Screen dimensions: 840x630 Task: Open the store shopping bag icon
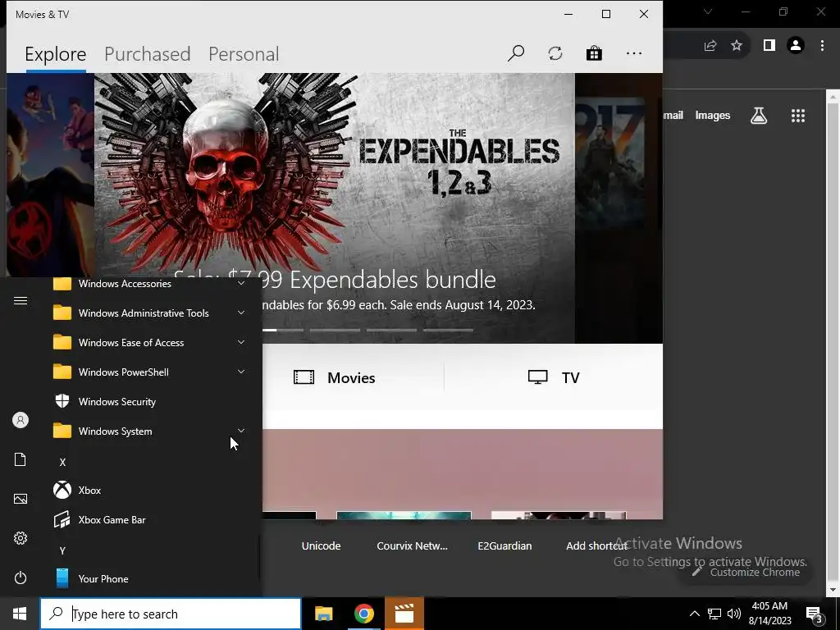594,53
